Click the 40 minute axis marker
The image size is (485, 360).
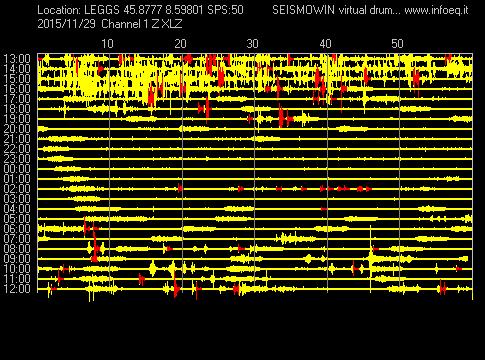pyautogui.click(x=325, y=44)
